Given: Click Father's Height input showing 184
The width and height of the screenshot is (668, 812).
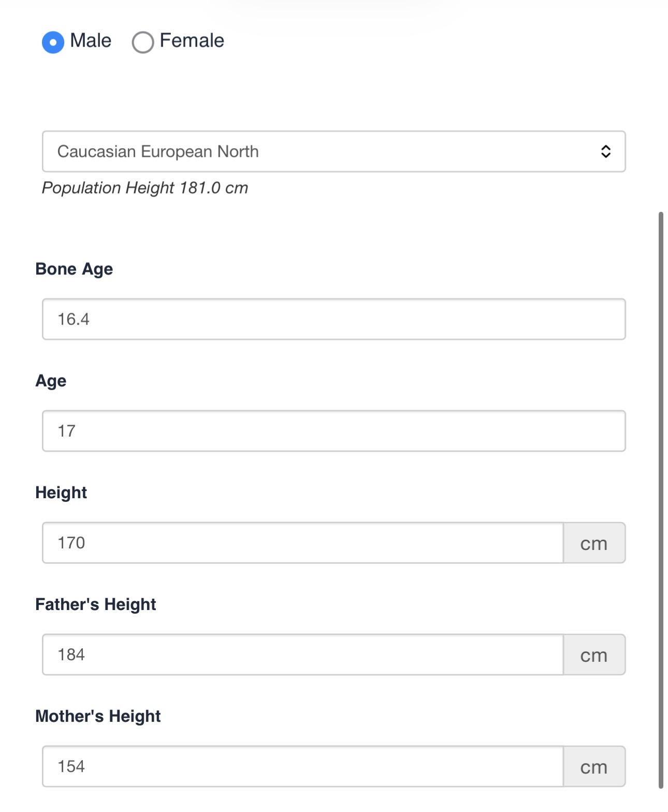Looking at the screenshot, I should click(302, 655).
